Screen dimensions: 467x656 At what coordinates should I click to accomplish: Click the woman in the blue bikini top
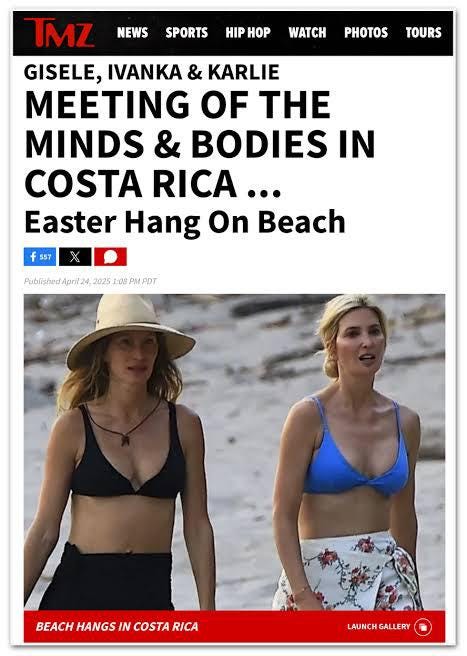(347, 452)
